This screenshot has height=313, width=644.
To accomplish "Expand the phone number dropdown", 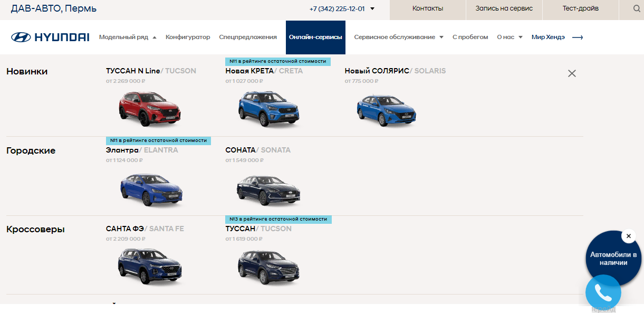I will (372, 9).
